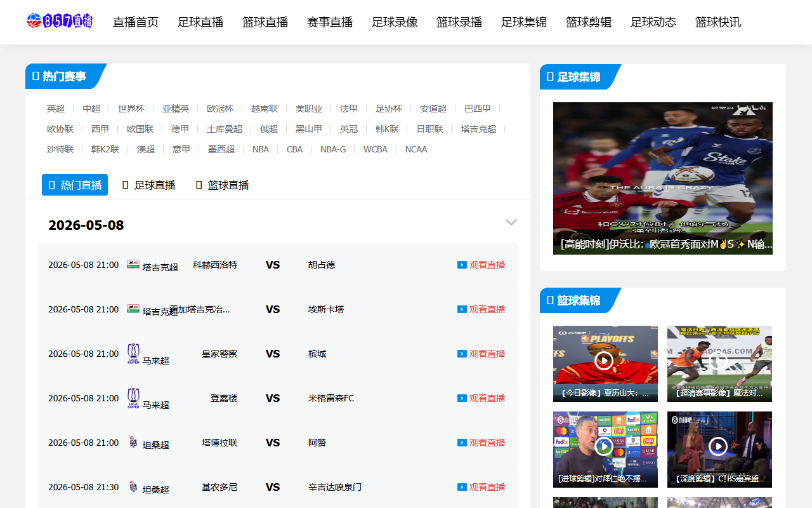
Task: Click the Tajik league icon in the 埃斯卡塔 row
Action: pyautogui.click(x=133, y=309)
